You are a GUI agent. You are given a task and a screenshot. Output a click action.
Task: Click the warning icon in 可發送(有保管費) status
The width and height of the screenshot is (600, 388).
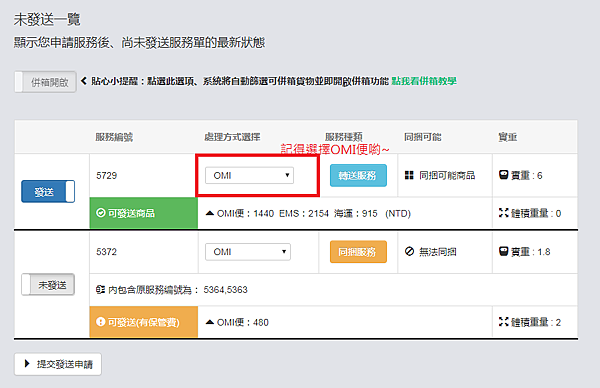point(101,322)
